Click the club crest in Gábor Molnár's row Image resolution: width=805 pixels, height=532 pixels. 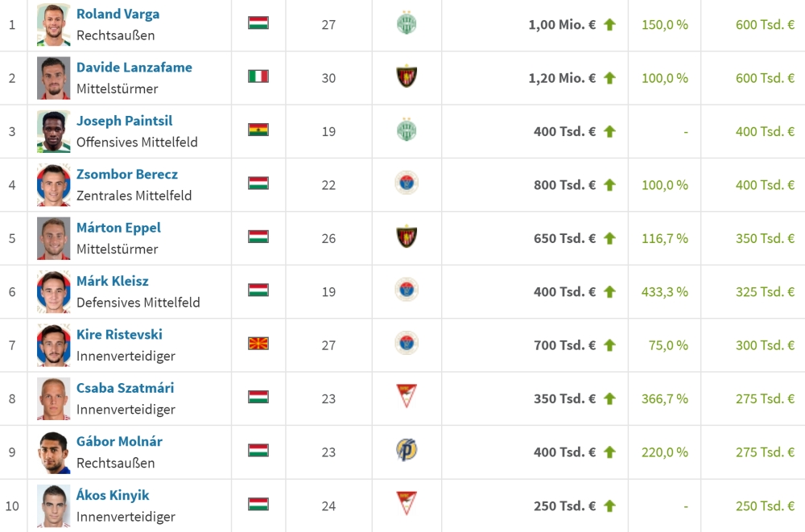(407, 450)
